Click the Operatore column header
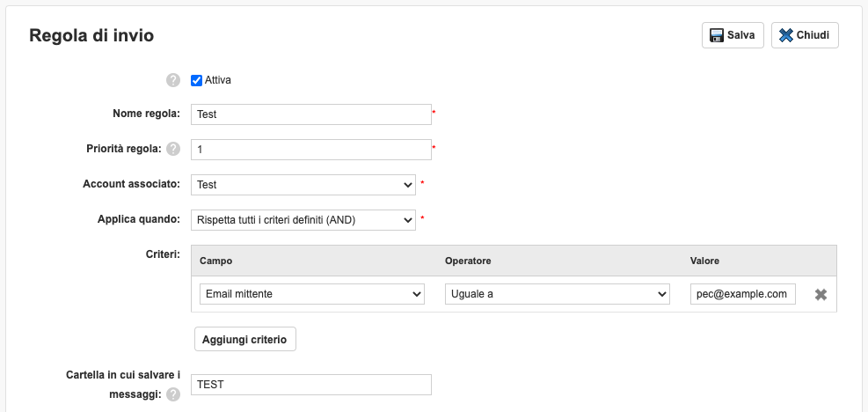868x412 pixels. [467, 261]
